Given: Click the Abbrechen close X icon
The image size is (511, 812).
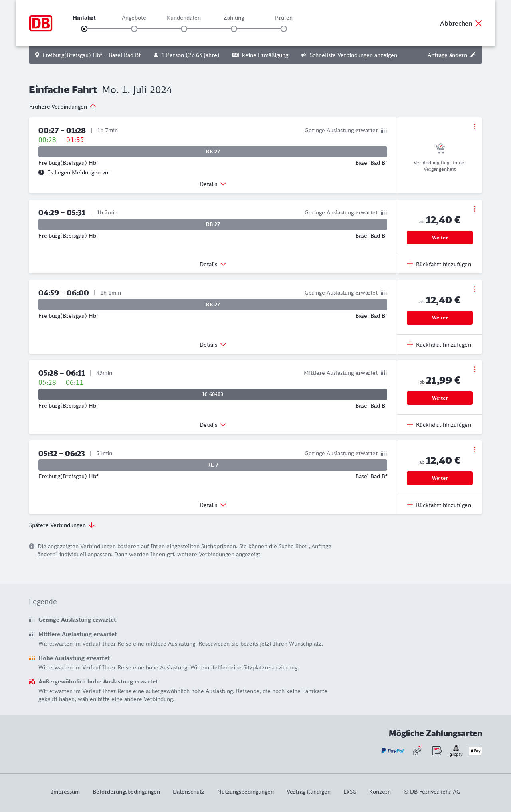Looking at the screenshot, I should (x=479, y=23).
